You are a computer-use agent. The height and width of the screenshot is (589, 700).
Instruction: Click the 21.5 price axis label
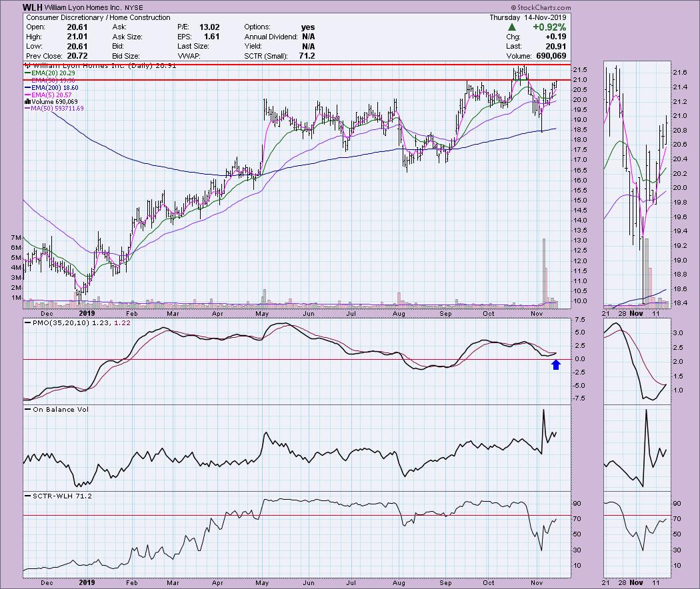coord(579,70)
